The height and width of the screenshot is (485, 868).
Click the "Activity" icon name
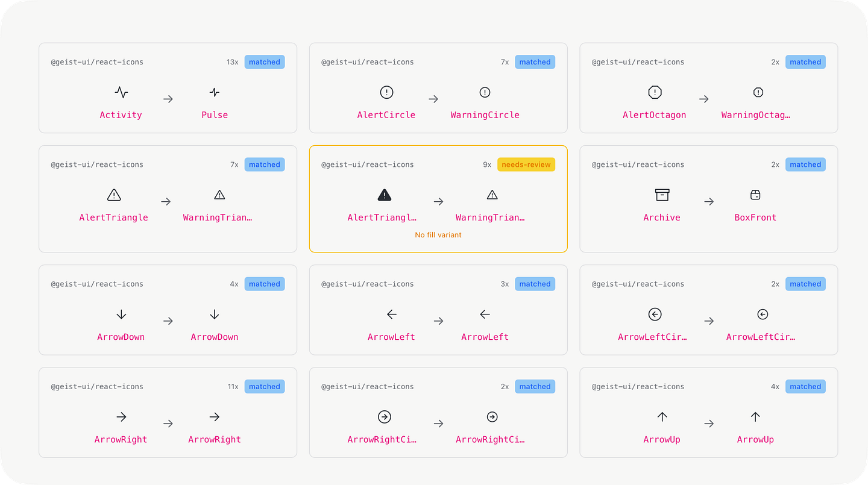[x=121, y=115]
